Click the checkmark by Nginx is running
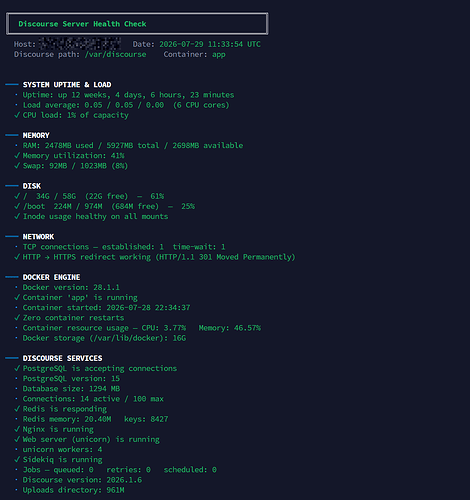 [17, 429]
